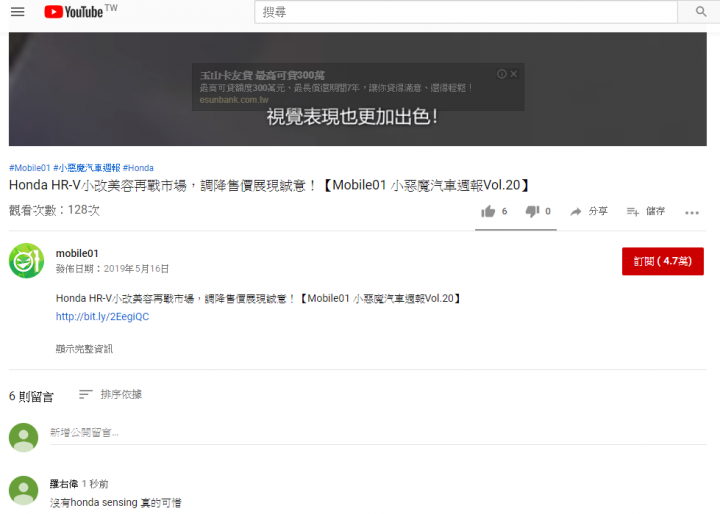This screenshot has height=514, width=720.
Task: Click the 6 則留言 comments count
Action: coord(31,396)
